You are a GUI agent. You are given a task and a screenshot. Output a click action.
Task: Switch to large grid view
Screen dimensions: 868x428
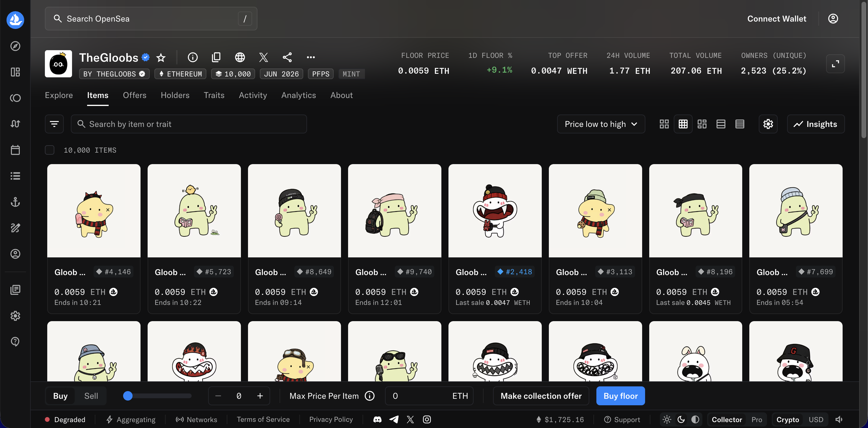tap(664, 124)
